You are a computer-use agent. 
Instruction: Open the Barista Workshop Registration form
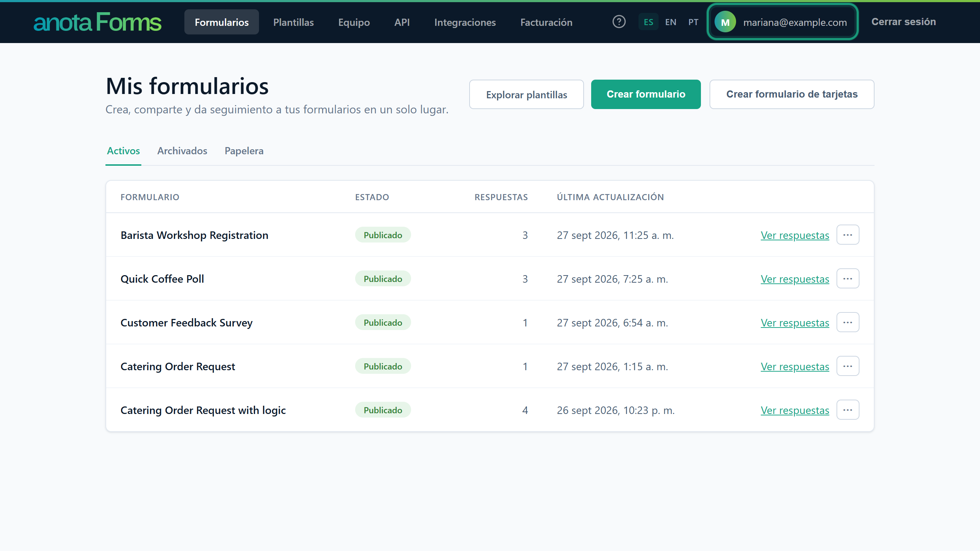[194, 235]
